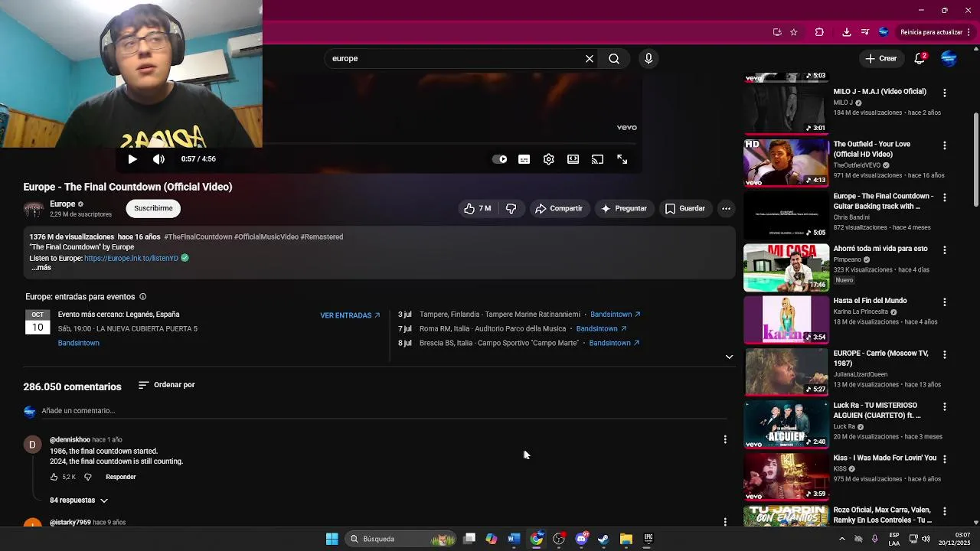Open YouTube notifications bell
Viewport: 980px width, 551px height.
pos(920,58)
